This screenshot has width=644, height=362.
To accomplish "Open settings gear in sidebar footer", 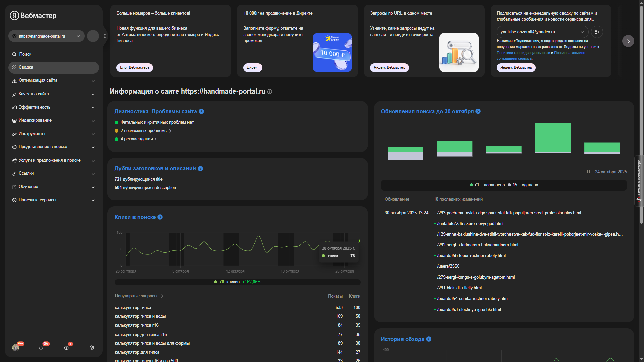I will click(x=92, y=348).
